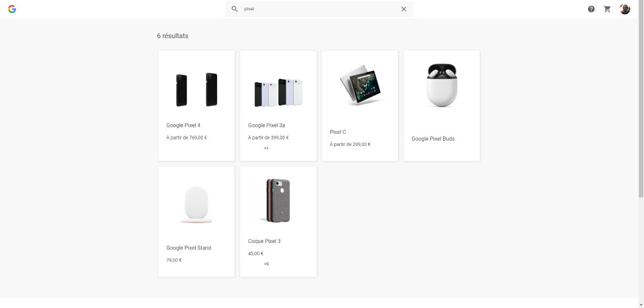Click the price À partir de 299,00 €

[x=350, y=145]
